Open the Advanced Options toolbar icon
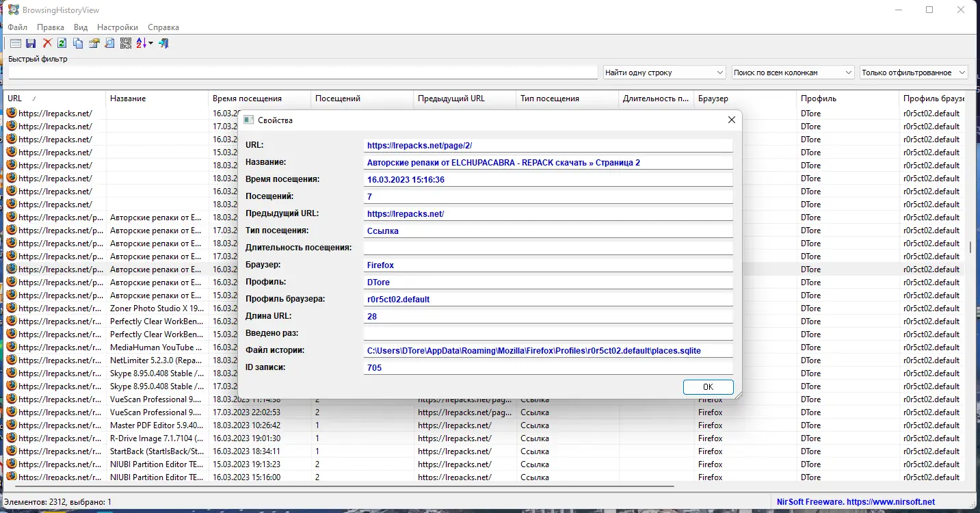 click(16, 44)
